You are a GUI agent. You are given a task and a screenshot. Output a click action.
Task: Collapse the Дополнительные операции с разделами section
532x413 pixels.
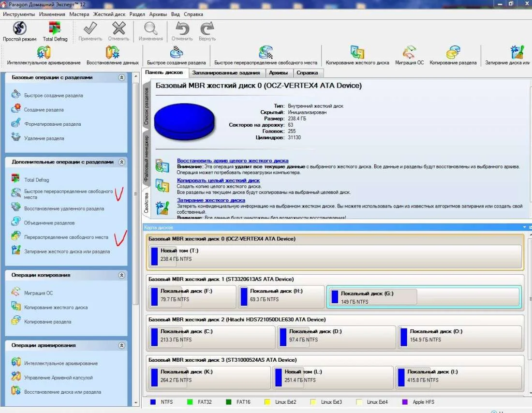(121, 162)
